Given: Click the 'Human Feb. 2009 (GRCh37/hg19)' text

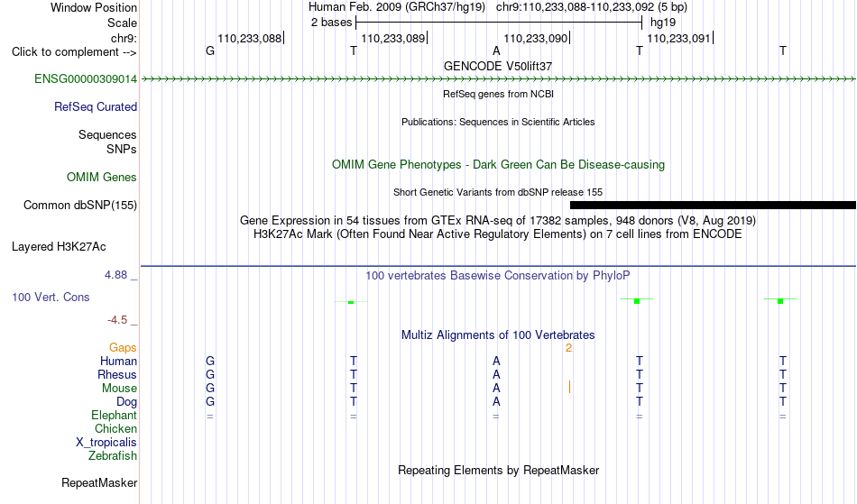Looking at the screenshot, I should click(397, 7).
